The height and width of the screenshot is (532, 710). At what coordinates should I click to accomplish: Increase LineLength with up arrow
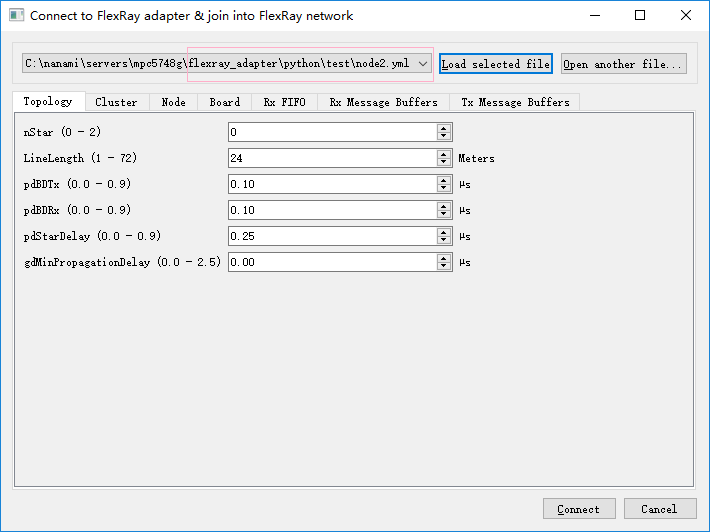tap(444, 154)
